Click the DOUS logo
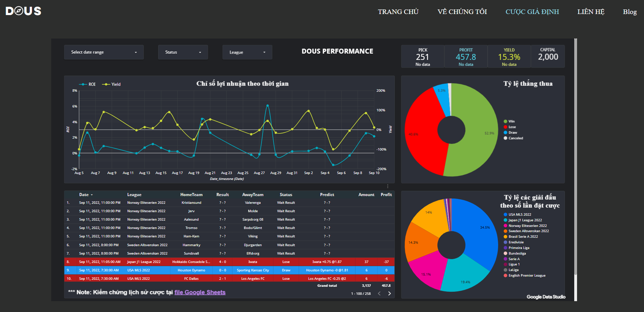This screenshot has width=644, height=312. click(23, 11)
